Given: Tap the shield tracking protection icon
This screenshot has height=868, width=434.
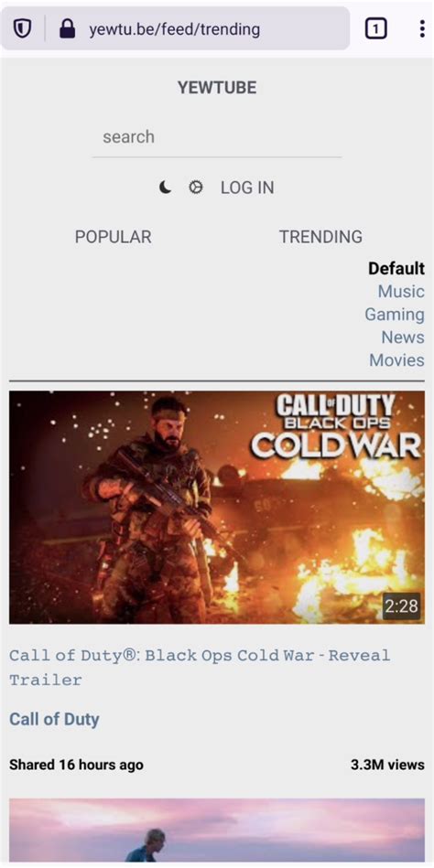Looking at the screenshot, I should click(22, 28).
